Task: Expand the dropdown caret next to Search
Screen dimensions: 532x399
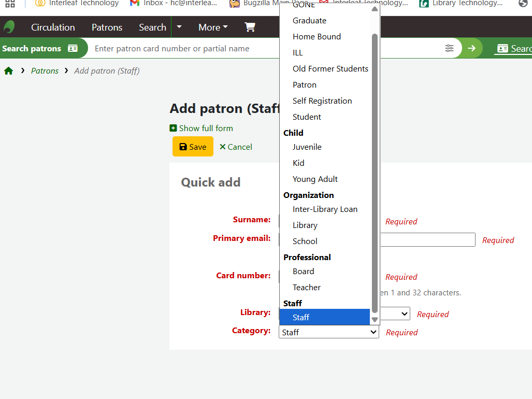Action: point(179,27)
